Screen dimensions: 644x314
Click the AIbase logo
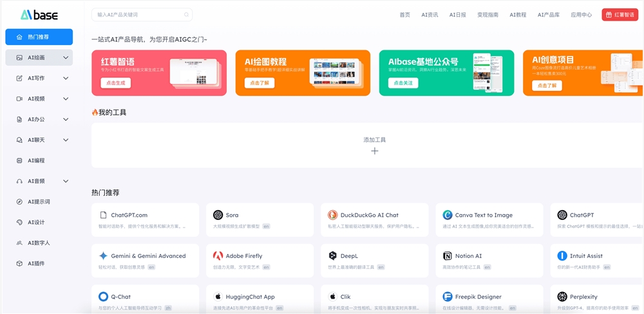[x=39, y=14]
